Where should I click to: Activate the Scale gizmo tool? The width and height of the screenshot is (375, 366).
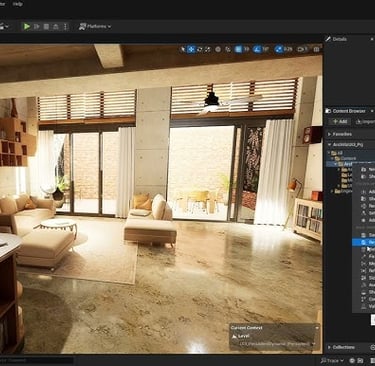click(x=208, y=49)
